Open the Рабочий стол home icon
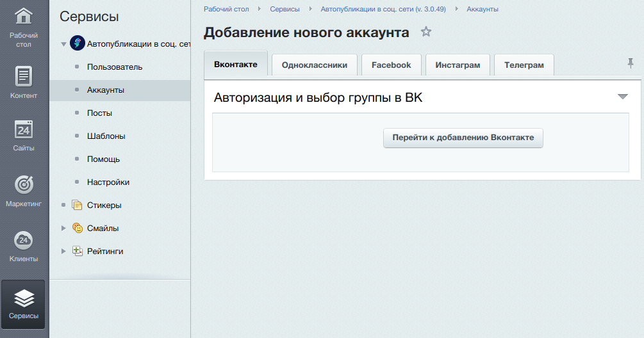Screen dimensions: 644x338 [24, 17]
